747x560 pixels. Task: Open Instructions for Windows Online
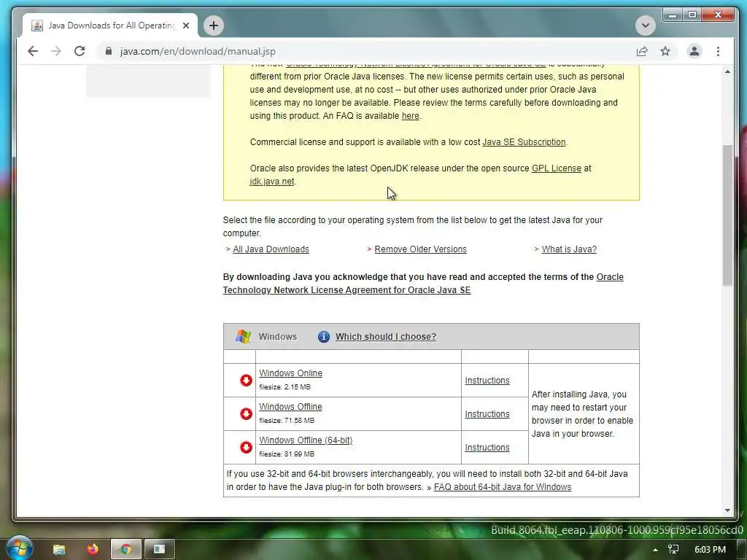click(x=487, y=381)
